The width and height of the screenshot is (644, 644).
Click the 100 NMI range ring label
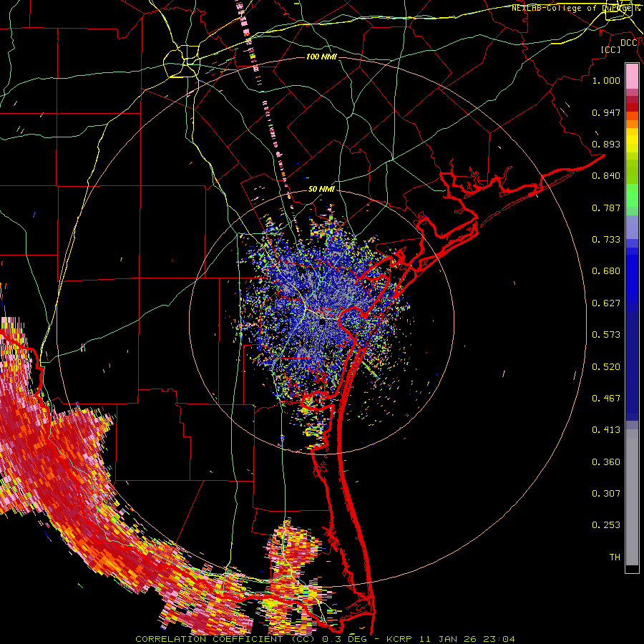321,57
